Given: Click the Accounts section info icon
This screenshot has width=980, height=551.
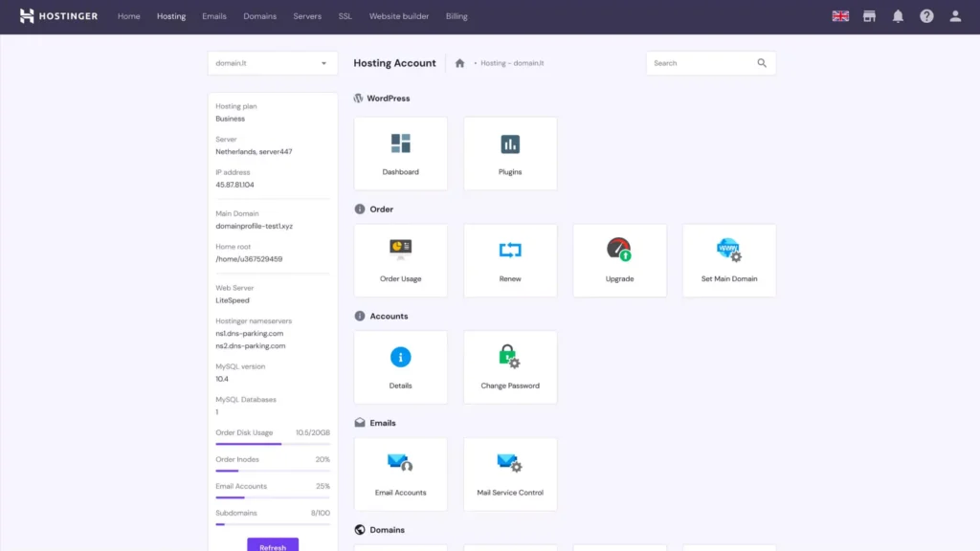Looking at the screenshot, I should [360, 316].
